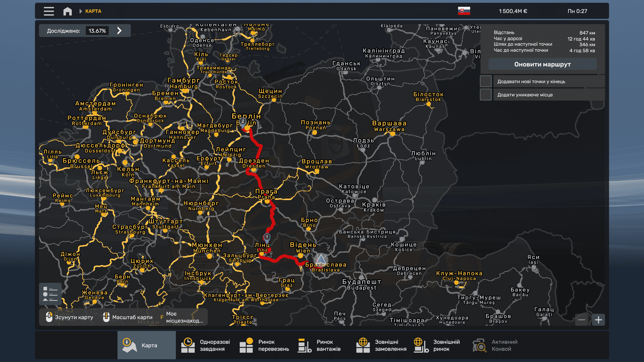
Task: Zoom in with plus button
Action: tap(598, 320)
